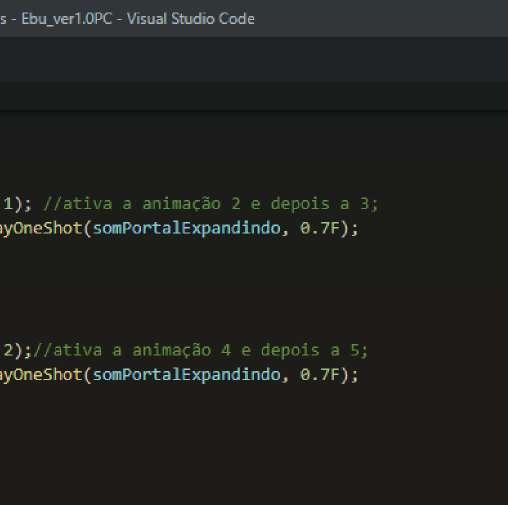Click the 2); before the second comment
508x505 pixels.
pos(17,351)
